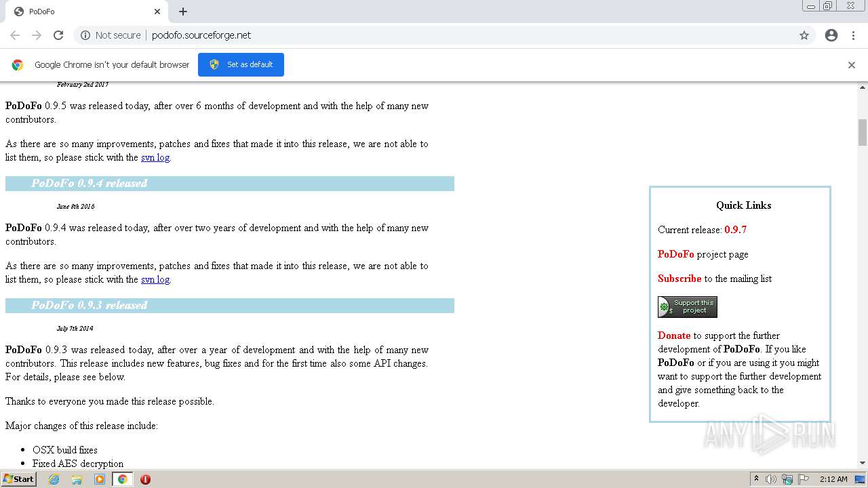The image size is (868, 488).
Task: Show hidden system tray icons
Action: point(756,479)
